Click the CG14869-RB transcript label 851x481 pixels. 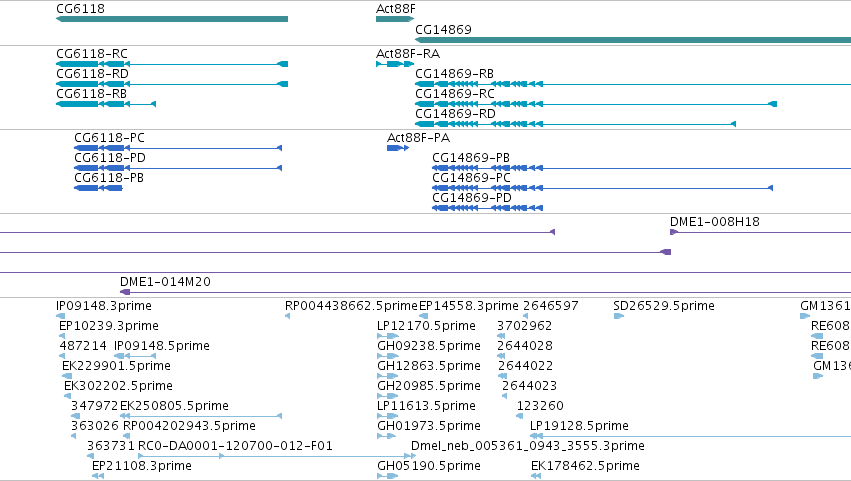[454, 74]
